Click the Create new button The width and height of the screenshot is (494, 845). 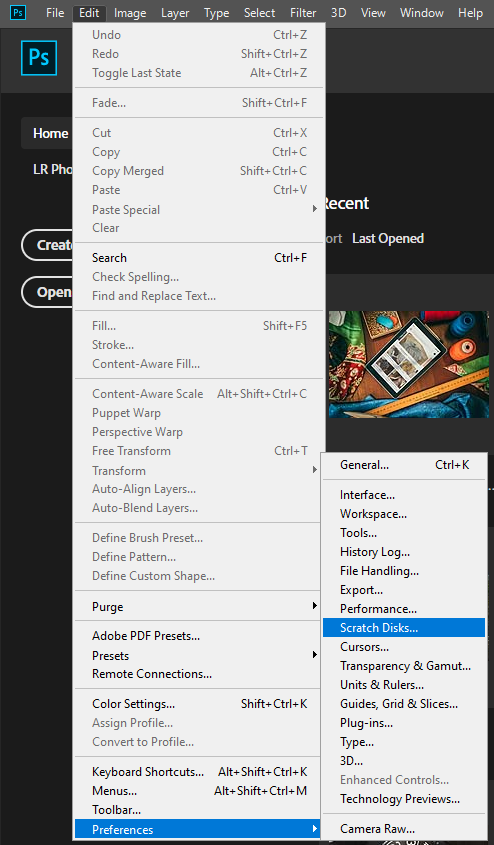tap(47, 245)
